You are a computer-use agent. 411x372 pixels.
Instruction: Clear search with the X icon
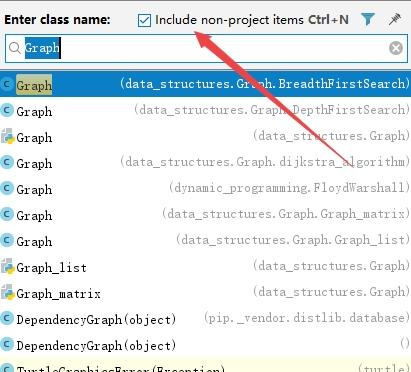tap(396, 48)
